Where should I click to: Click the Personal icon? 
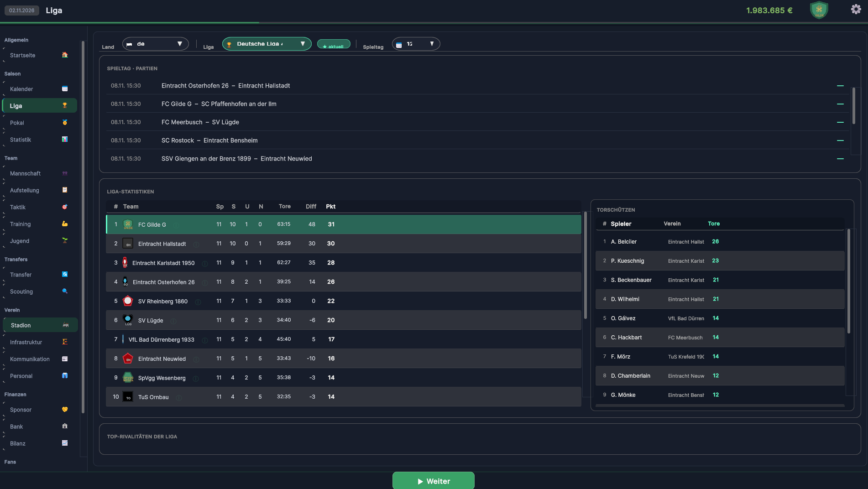point(65,376)
